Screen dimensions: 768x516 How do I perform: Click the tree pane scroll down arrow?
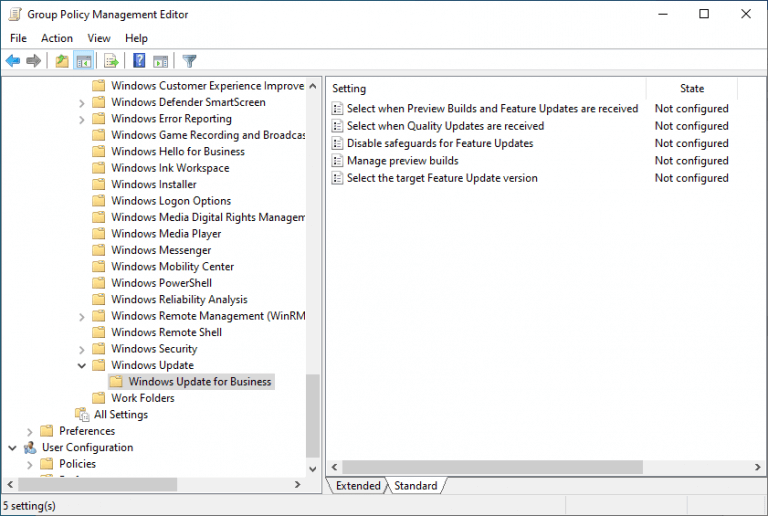313,469
